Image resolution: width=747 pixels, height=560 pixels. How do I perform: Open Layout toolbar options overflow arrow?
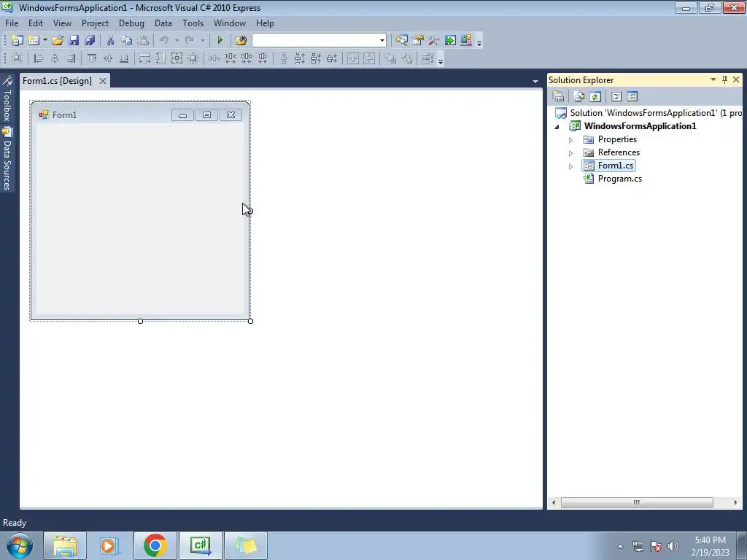[441, 61]
